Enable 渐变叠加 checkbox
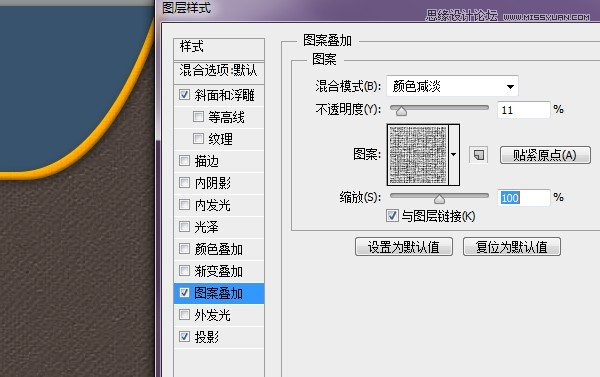This screenshot has width=600, height=377. tap(184, 271)
